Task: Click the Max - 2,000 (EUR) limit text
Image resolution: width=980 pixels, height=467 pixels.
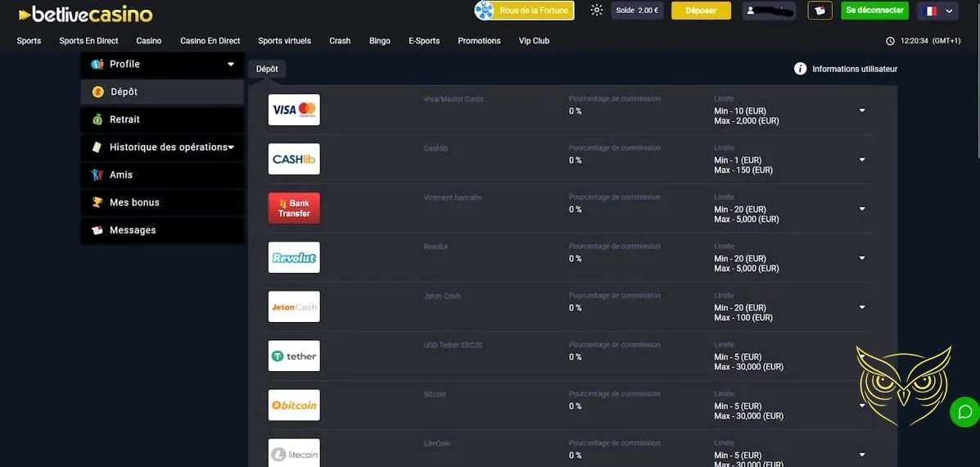Action: [746, 120]
